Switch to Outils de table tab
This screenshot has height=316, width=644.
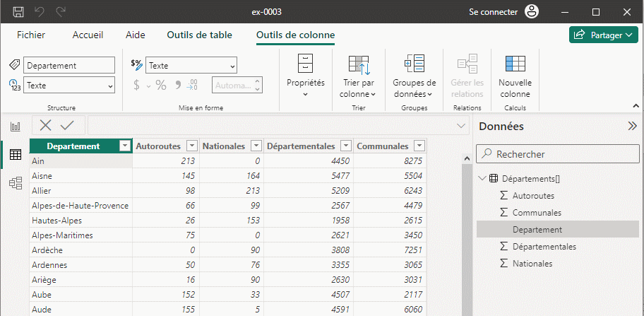pos(199,35)
